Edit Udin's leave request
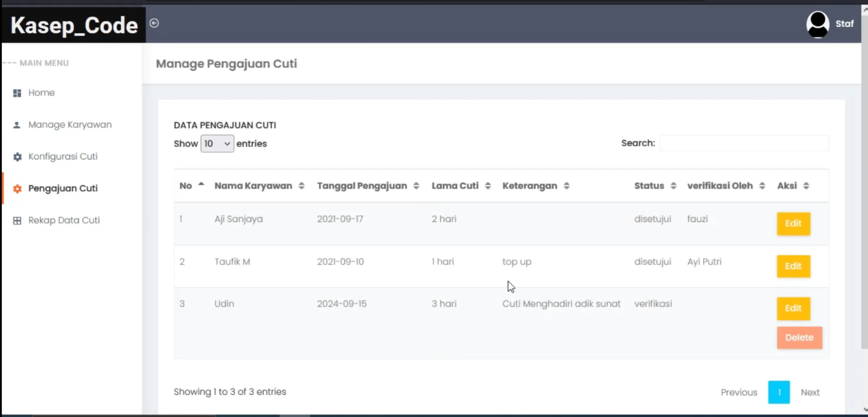 point(793,308)
